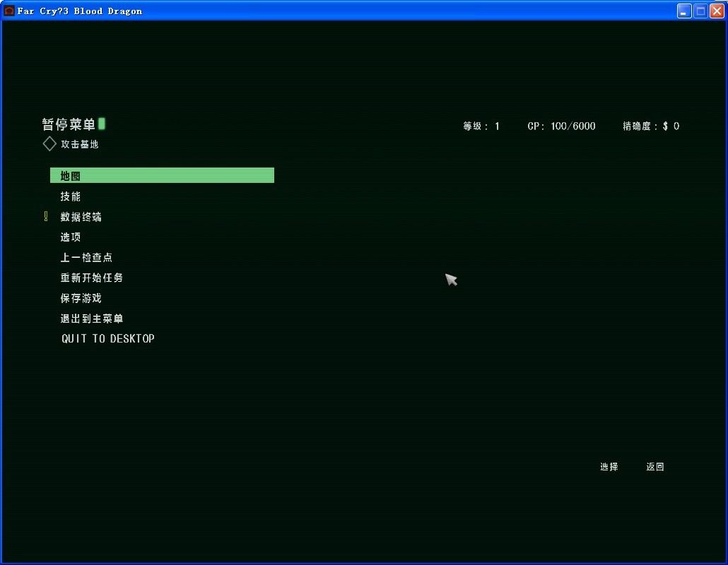
Task: Choose 重新开始任务 (restart mission)
Action: [x=91, y=278]
